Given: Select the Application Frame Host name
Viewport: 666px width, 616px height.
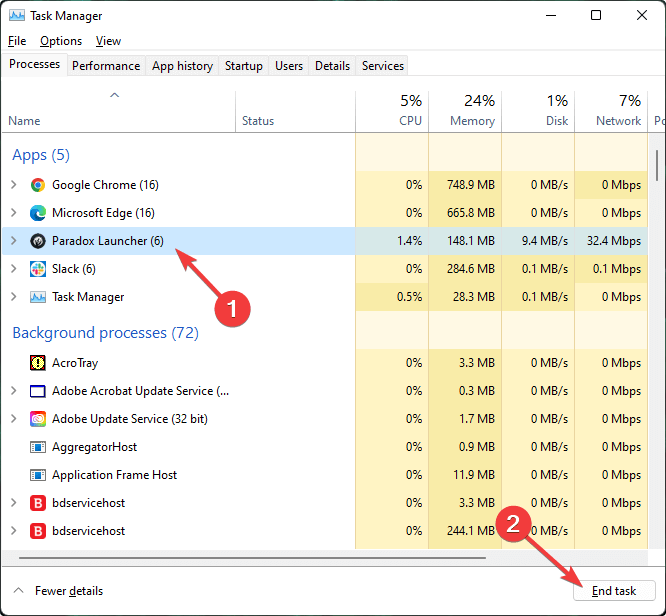Looking at the screenshot, I should pos(115,475).
